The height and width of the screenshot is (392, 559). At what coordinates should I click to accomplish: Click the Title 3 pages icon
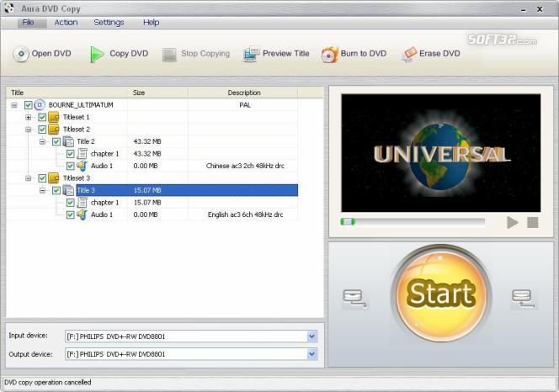[68, 190]
